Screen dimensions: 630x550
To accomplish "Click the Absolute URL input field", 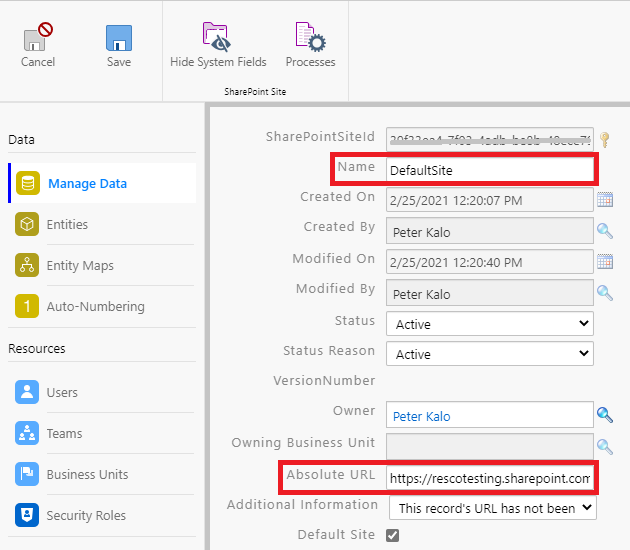I will pyautogui.click(x=489, y=478).
